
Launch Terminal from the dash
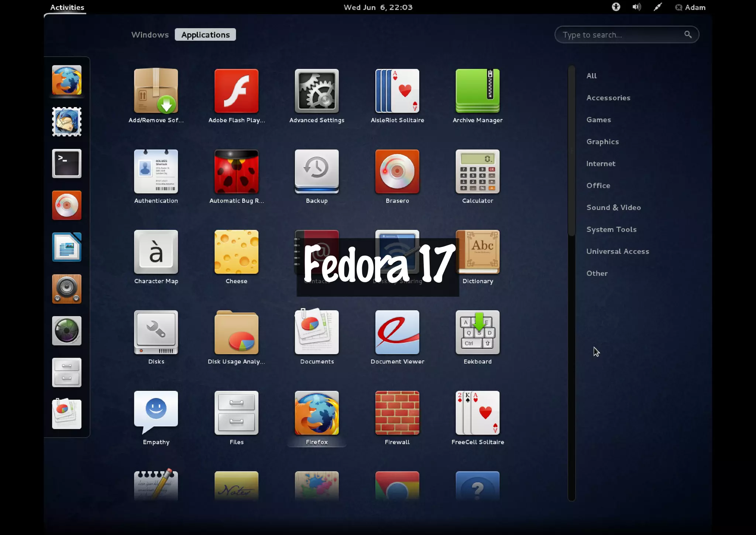click(66, 163)
